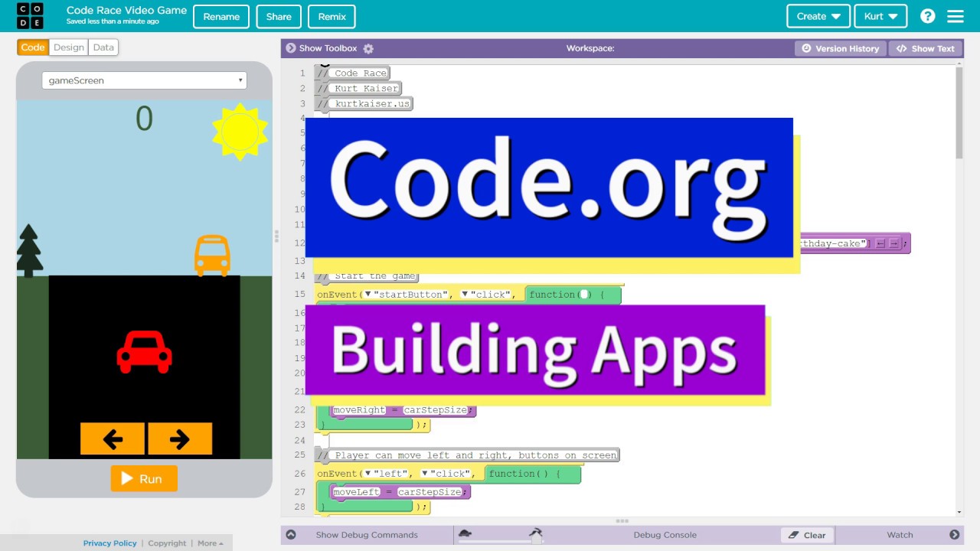Image resolution: width=980 pixels, height=551 pixels.
Task: Click the Share button
Action: tap(279, 16)
